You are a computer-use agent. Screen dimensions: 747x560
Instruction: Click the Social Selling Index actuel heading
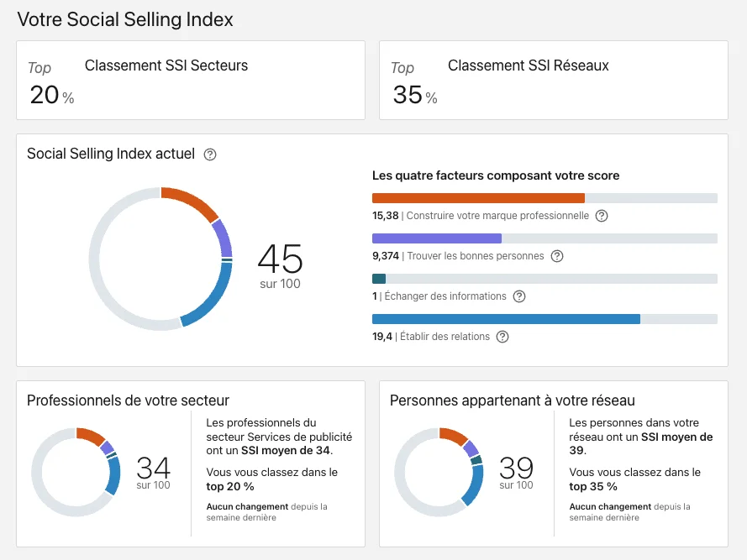click(x=111, y=154)
